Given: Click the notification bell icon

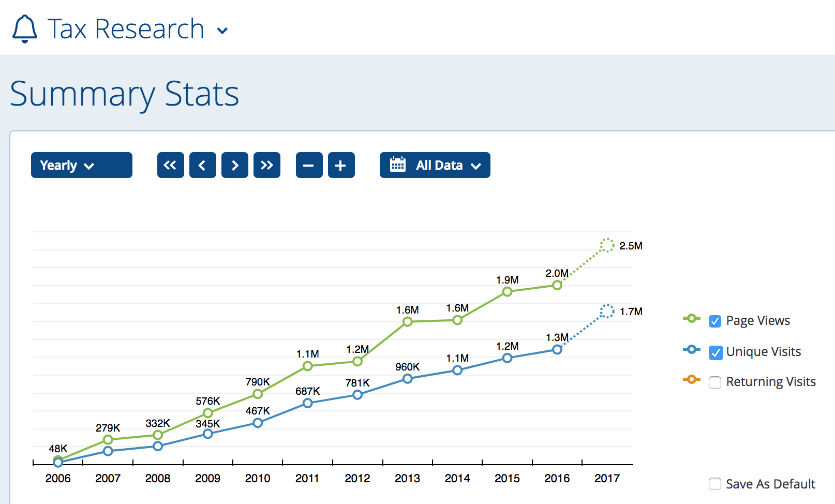Looking at the screenshot, I should tap(24, 29).
